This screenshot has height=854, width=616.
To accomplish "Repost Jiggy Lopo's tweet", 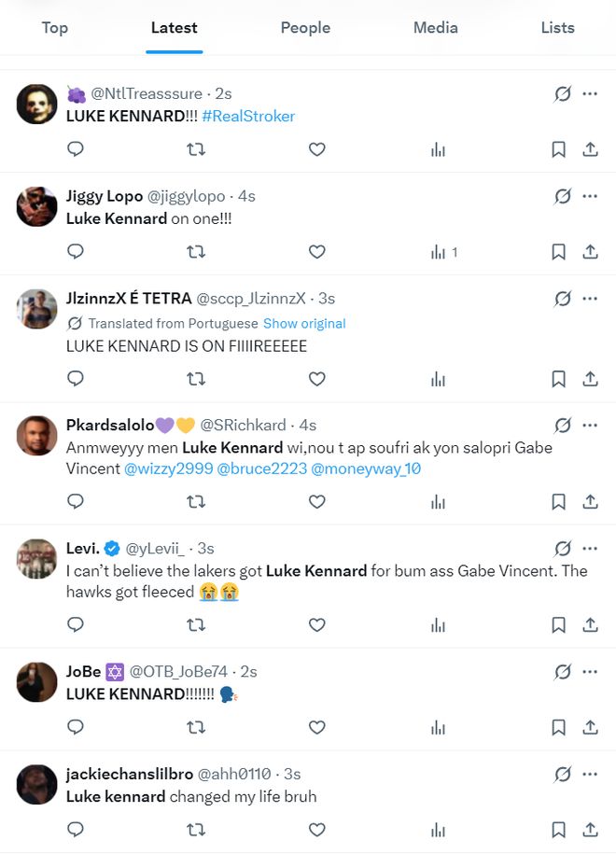I will click(x=196, y=252).
